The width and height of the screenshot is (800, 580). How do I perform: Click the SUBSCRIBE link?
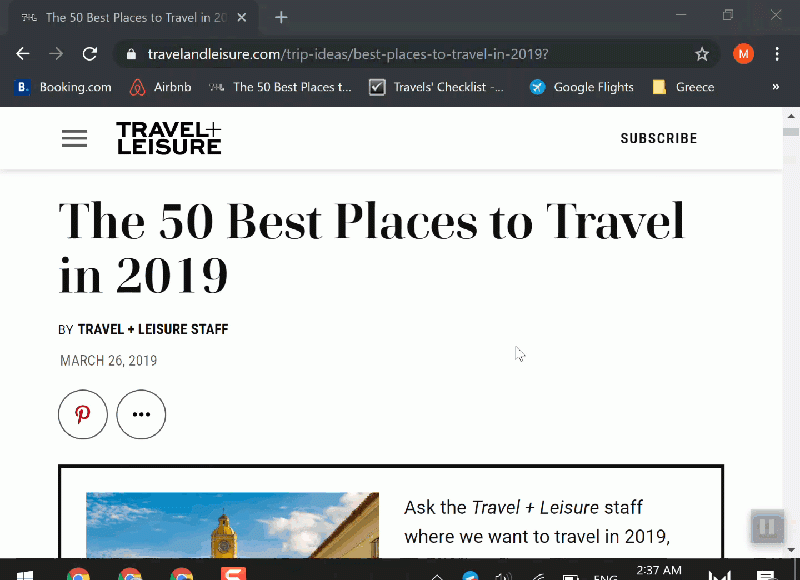click(659, 138)
